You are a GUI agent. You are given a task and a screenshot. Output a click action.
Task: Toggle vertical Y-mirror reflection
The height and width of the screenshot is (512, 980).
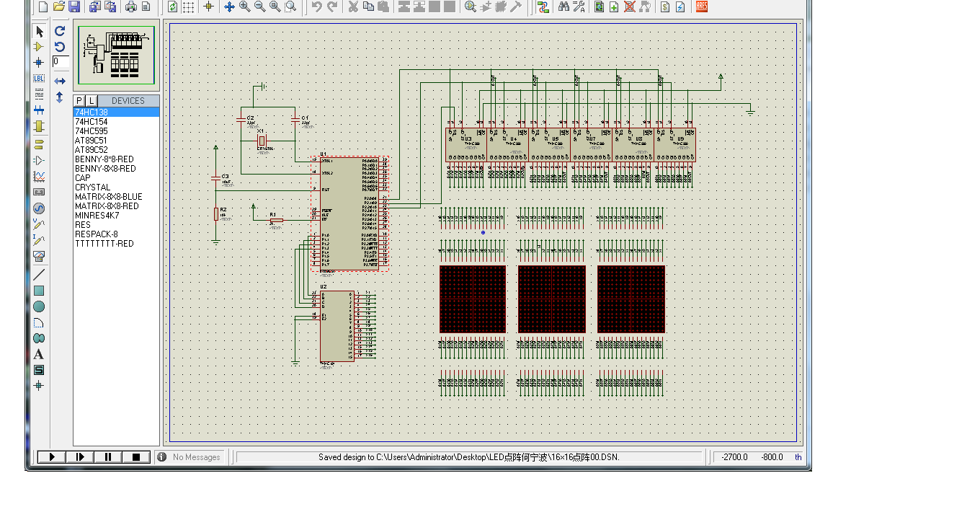(60, 97)
